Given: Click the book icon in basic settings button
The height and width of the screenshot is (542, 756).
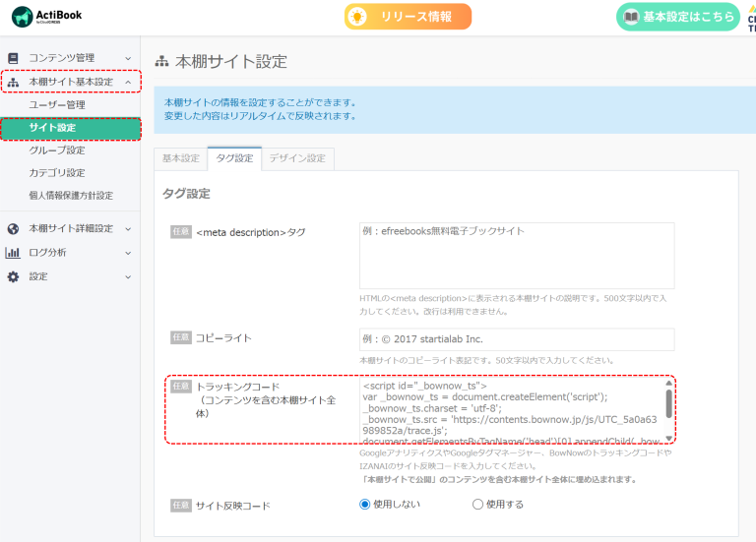Looking at the screenshot, I should tap(631, 17).
